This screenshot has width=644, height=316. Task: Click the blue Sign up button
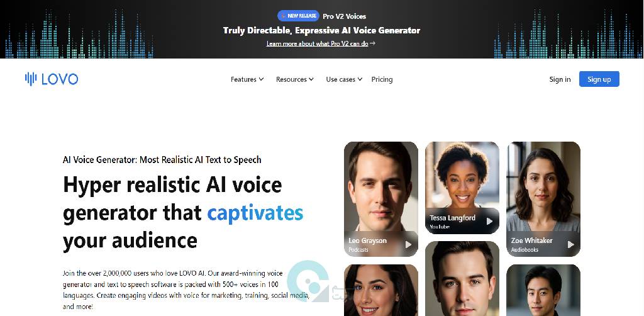click(x=599, y=79)
